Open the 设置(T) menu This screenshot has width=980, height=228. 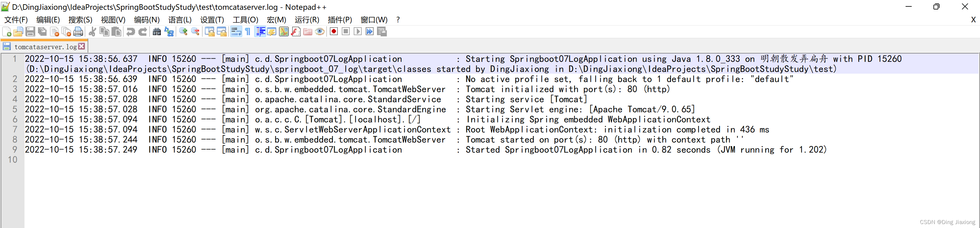point(212,20)
